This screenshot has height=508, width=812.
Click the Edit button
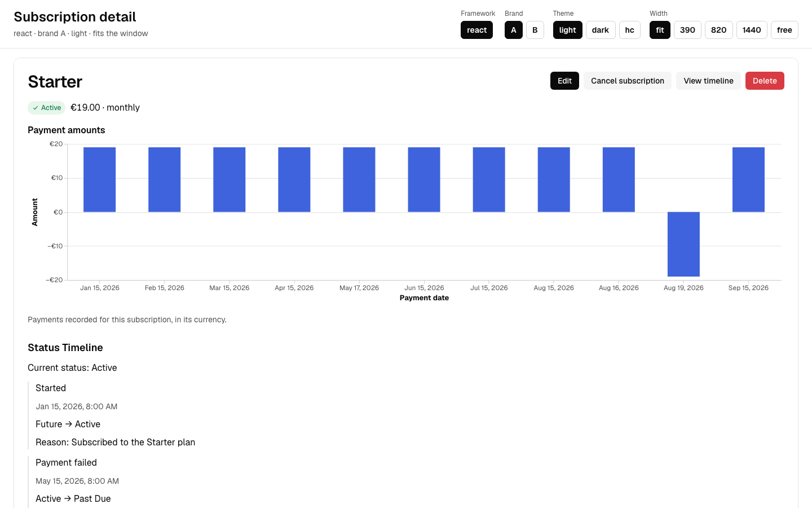pyautogui.click(x=564, y=81)
